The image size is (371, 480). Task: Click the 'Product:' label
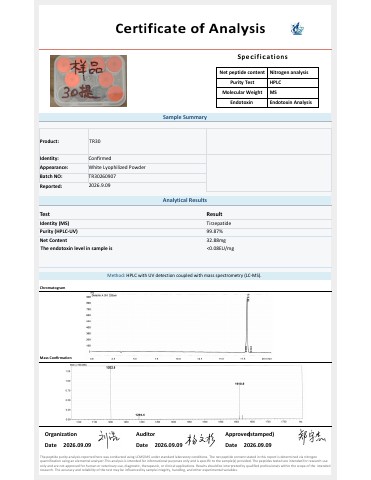point(49,141)
